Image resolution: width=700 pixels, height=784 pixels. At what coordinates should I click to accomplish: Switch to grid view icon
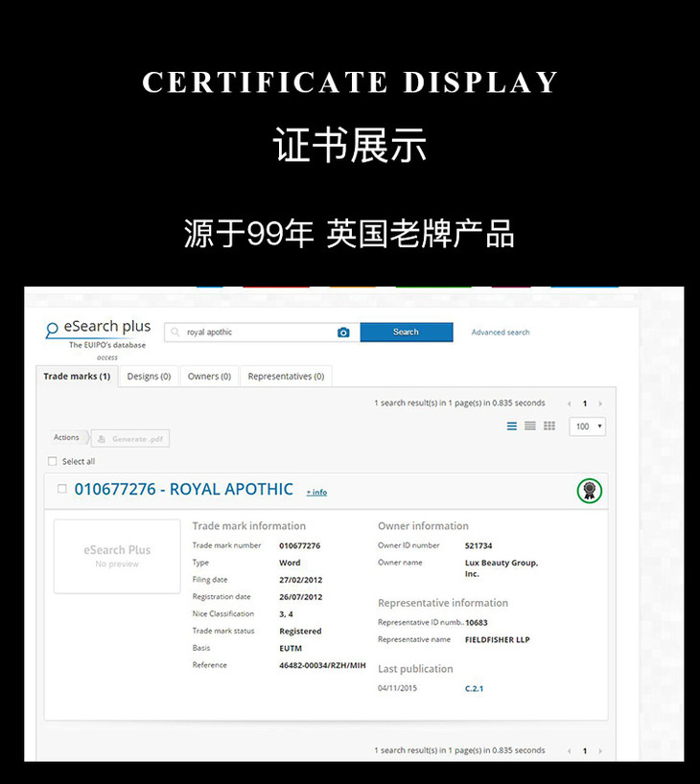click(549, 427)
